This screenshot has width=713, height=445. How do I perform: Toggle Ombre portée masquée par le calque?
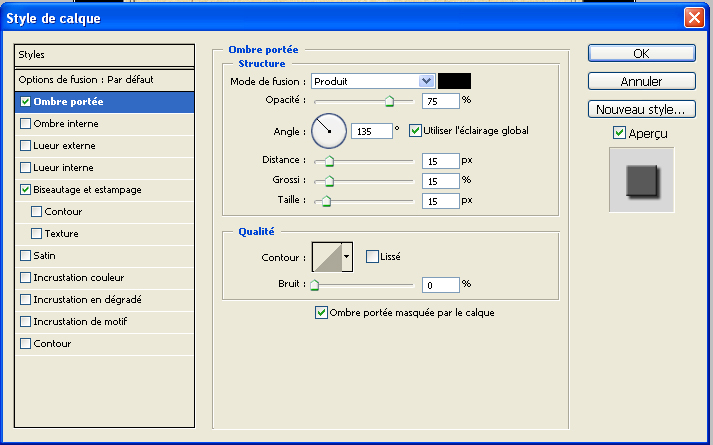click(321, 312)
